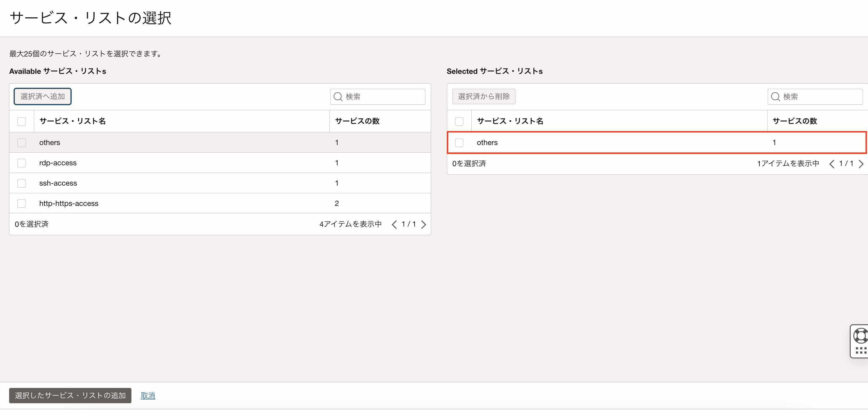Click サービス・リスト名 header in Selected table
The image size is (868, 410).
[x=510, y=121]
